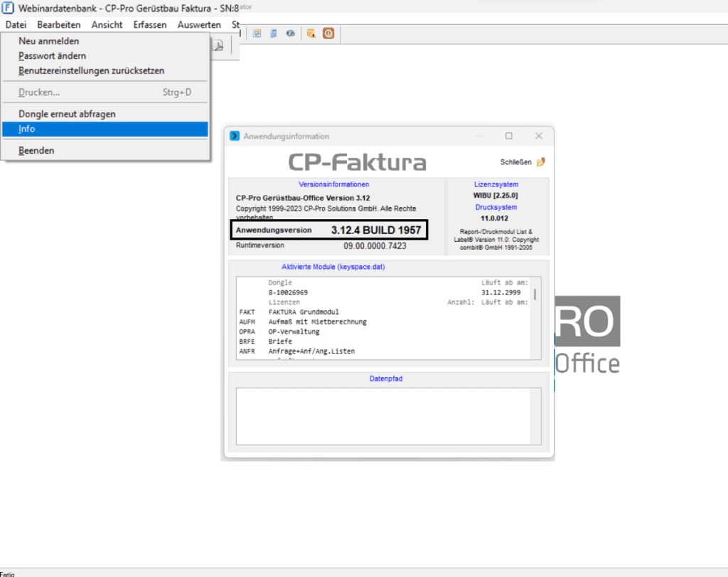The image size is (728, 577).
Task: Open the Erfassen menu
Action: [x=150, y=25]
